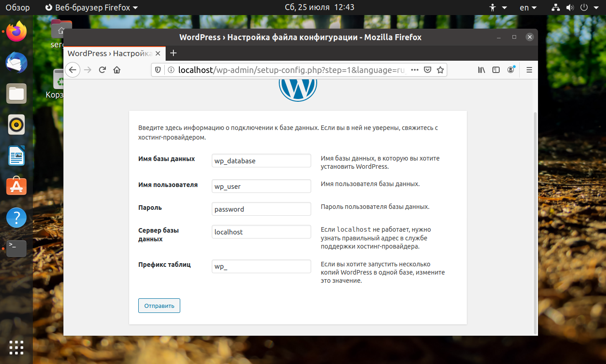Open the Веб-браузер Firefox app menu
This screenshot has height=364, width=606.
coord(92,8)
